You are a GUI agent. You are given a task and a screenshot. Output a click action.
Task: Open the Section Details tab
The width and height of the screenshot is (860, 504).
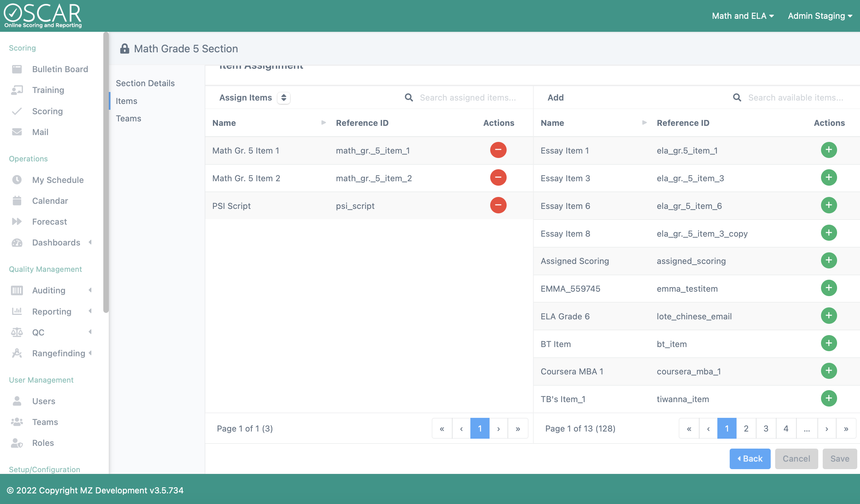(145, 83)
